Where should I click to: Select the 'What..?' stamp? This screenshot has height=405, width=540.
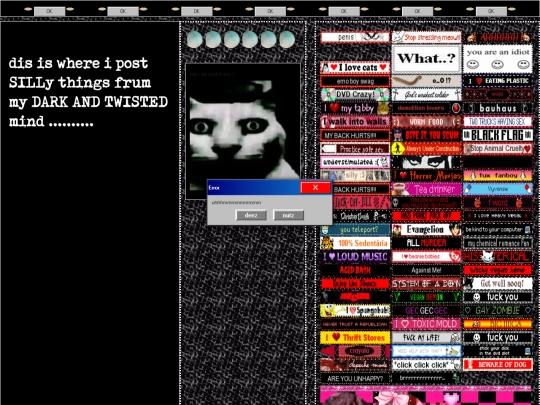(426, 59)
